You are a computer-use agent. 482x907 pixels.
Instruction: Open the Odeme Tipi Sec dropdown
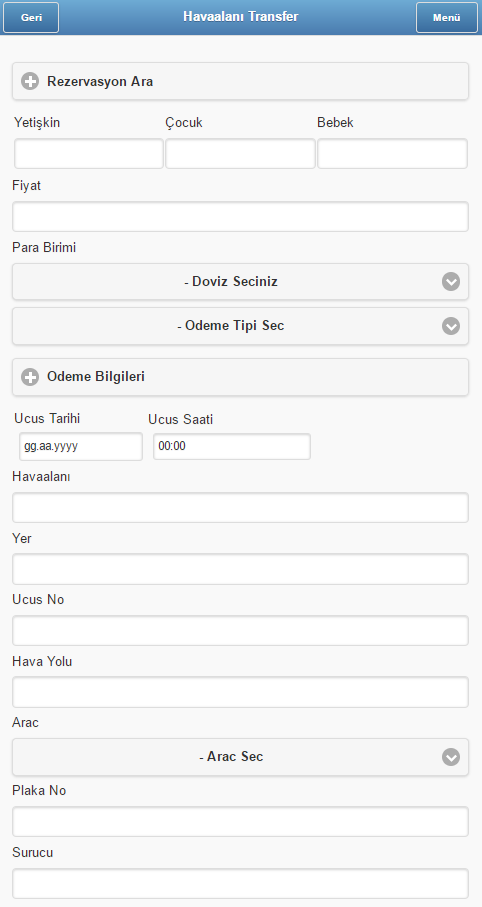click(x=240, y=326)
